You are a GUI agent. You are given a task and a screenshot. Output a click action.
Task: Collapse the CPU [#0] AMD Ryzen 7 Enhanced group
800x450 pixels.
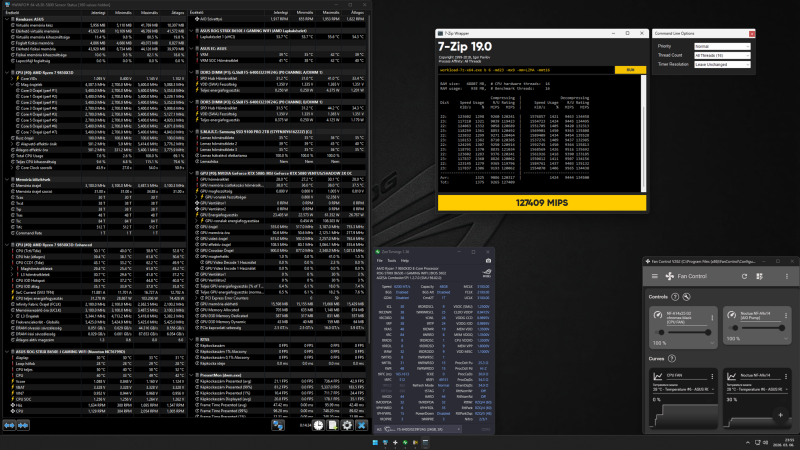(7, 245)
